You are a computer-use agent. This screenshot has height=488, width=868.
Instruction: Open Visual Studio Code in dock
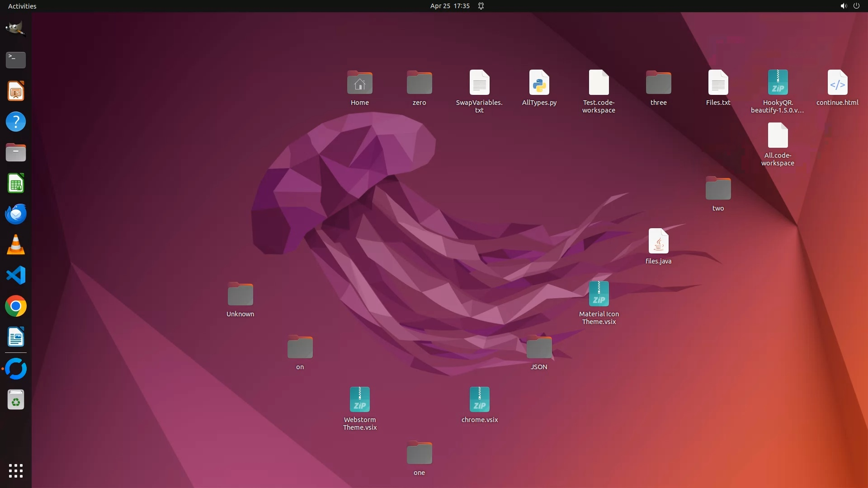[15, 275]
